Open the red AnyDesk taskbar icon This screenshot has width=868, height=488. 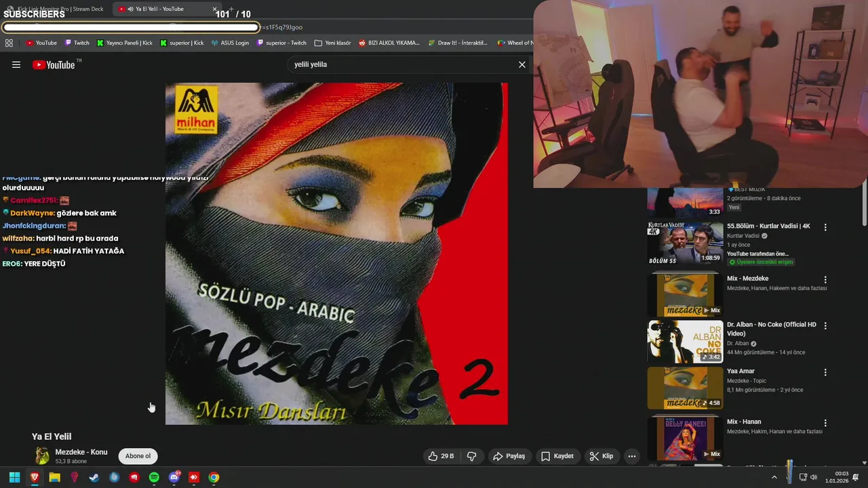tap(194, 477)
